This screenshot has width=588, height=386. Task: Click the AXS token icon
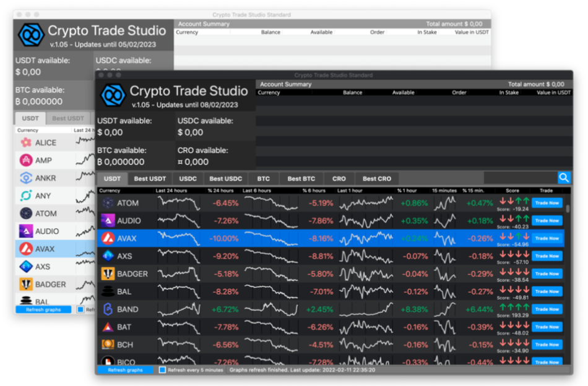pos(106,256)
